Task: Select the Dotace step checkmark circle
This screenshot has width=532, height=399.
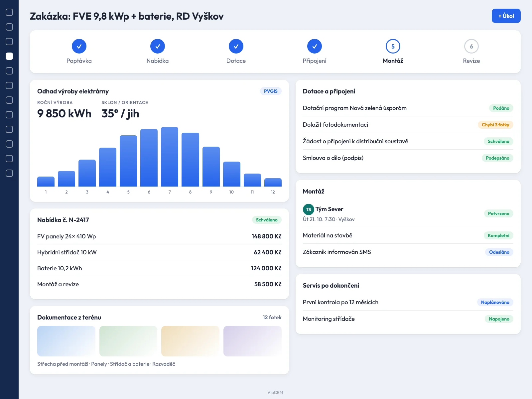Action: [236, 46]
